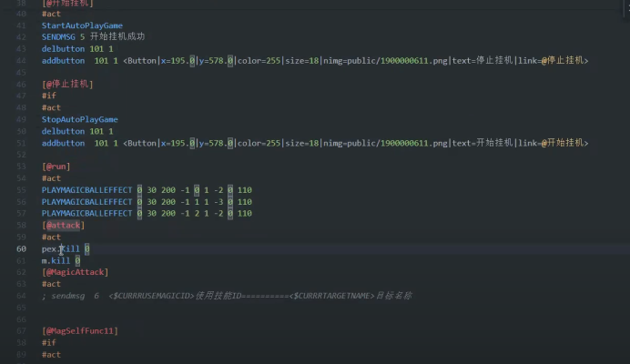Click the pex.kill 0 line
630x364 pixels.
[66, 248]
